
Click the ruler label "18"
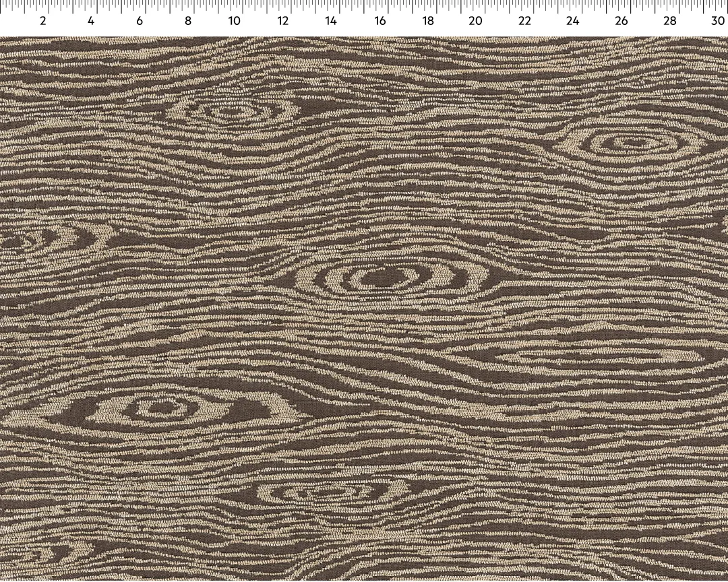point(427,21)
